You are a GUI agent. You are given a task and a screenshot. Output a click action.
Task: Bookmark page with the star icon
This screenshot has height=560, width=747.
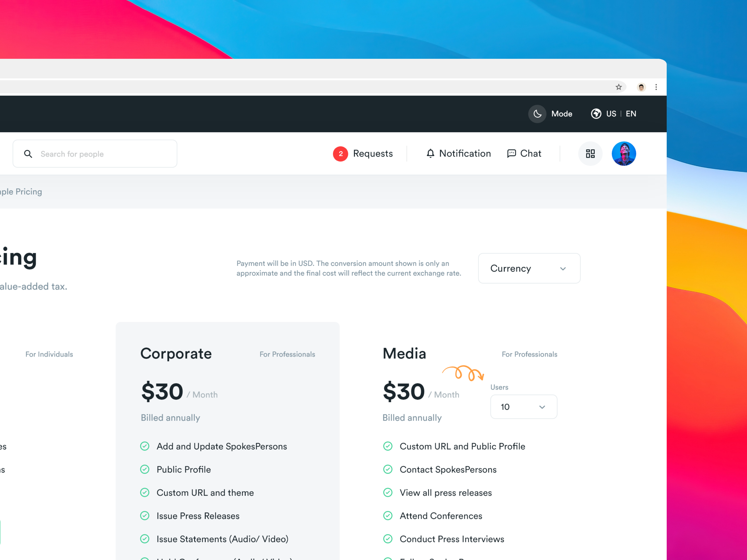click(618, 87)
